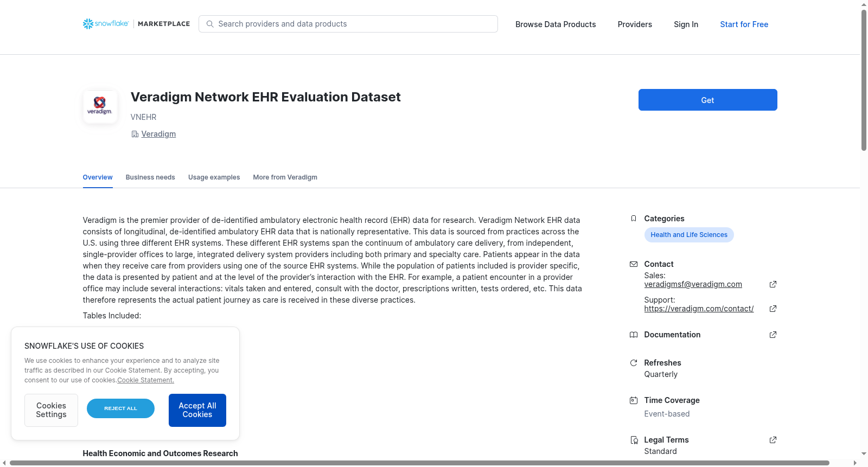
Task: Open the external link icon for sales email
Action: pyautogui.click(x=773, y=284)
